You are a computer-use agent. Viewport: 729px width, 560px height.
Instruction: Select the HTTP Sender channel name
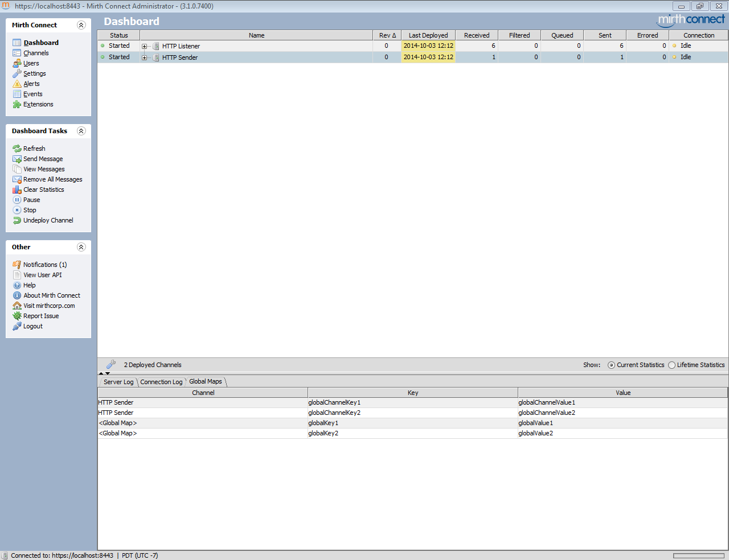[x=180, y=57]
